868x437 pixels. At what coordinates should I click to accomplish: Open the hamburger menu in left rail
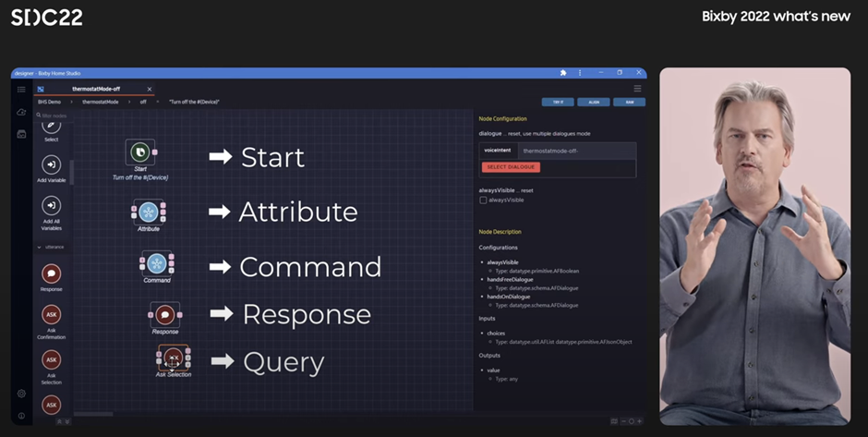coord(21,90)
